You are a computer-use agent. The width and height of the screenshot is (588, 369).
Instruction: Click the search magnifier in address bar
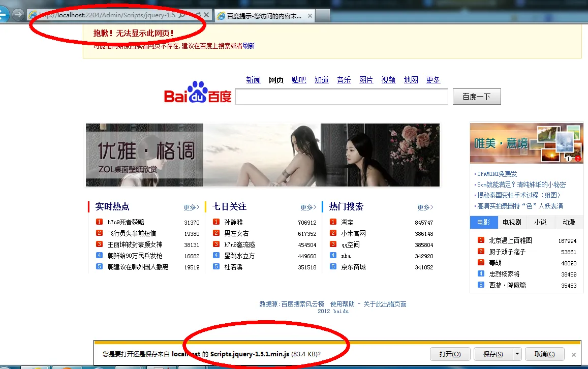point(182,15)
